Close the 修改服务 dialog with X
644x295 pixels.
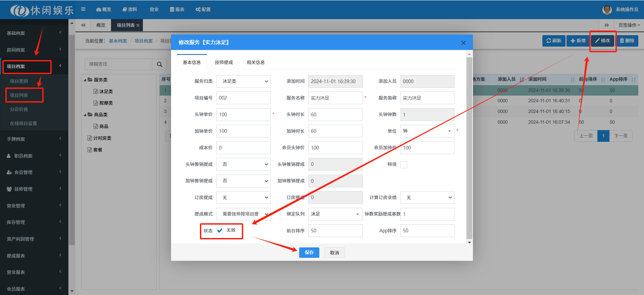463,43
